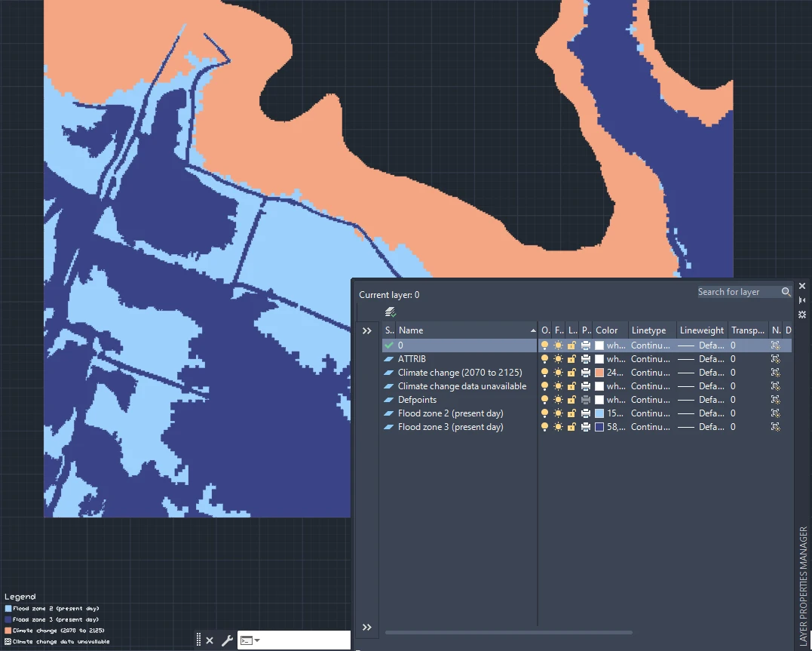Toggle plot for Climate change (2070 to 2125)

pos(586,373)
